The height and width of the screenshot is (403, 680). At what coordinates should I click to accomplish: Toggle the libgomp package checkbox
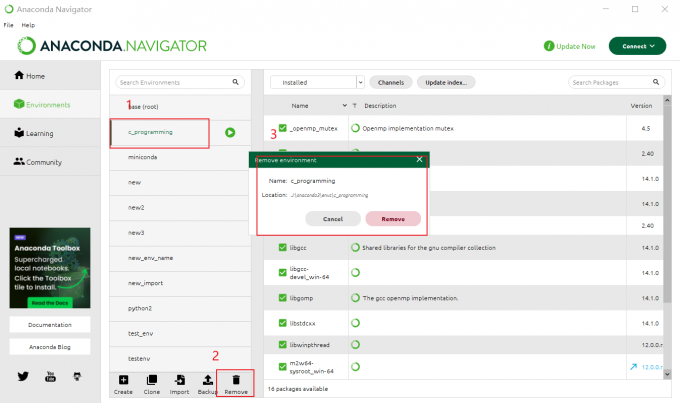click(283, 298)
